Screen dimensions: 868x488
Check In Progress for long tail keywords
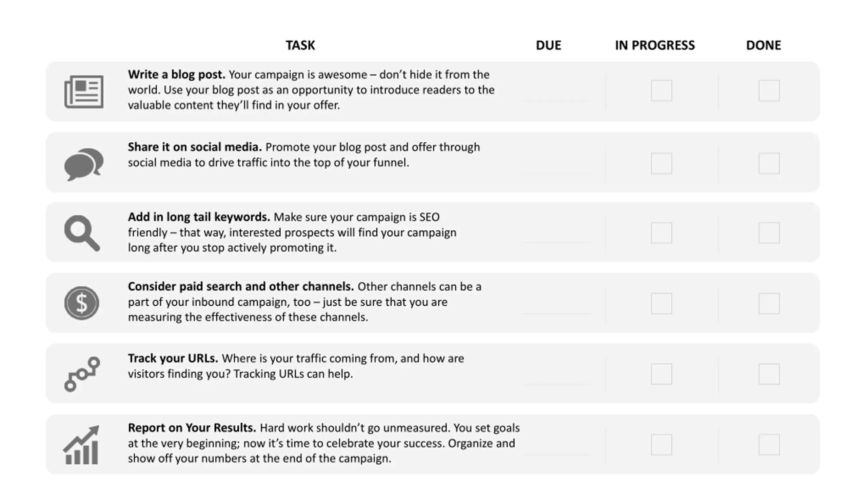(661, 233)
